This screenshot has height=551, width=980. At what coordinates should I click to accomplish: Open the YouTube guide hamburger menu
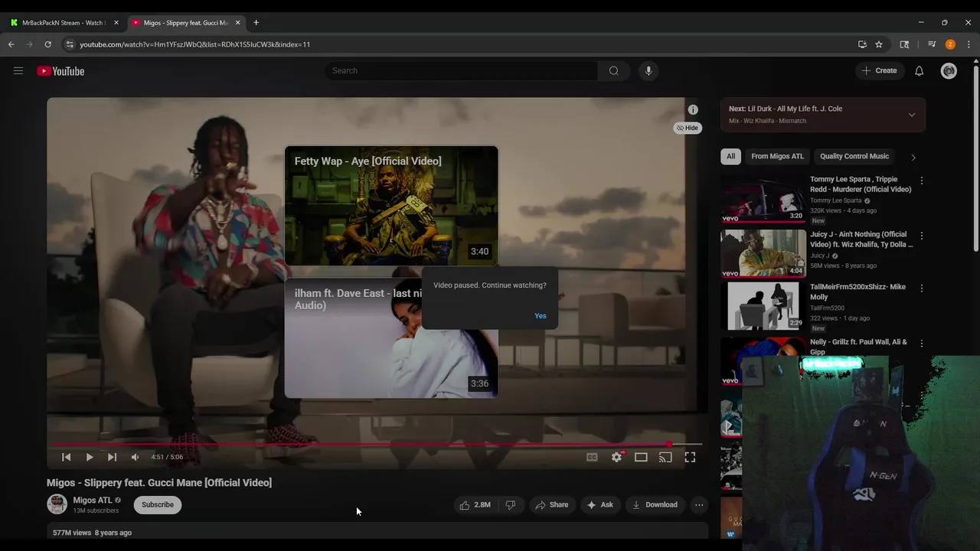point(18,71)
